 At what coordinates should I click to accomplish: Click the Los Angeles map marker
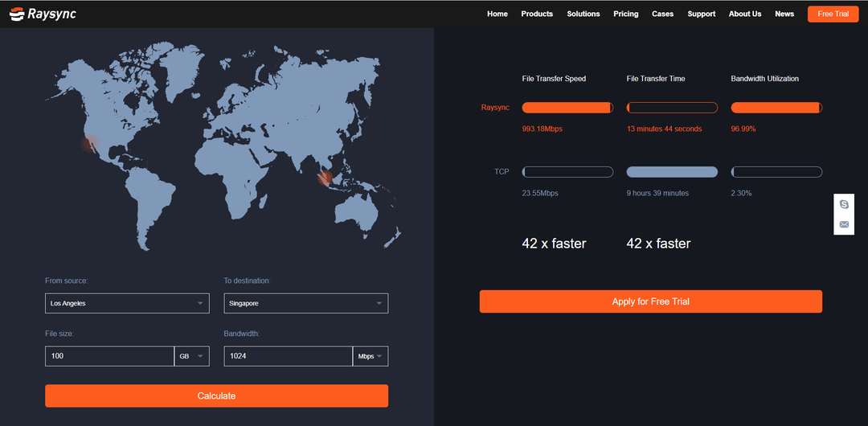tap(90, 144)
